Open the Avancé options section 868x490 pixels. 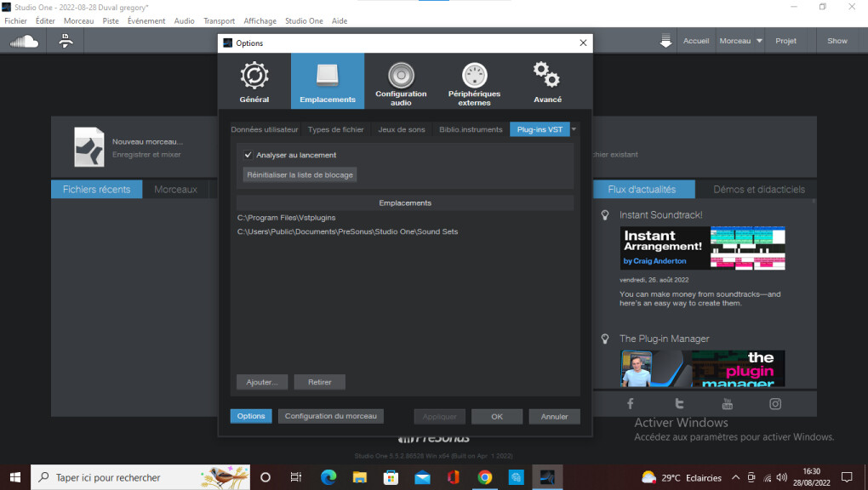pyautogui.click(x=547, y=82)
